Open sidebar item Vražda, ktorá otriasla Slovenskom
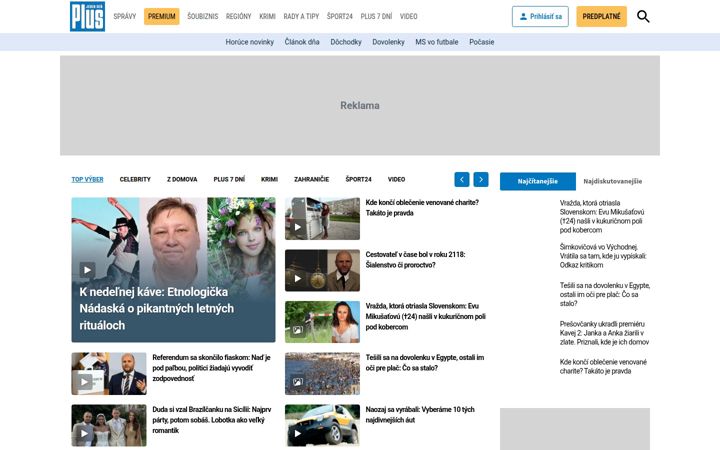Viewport: 720px width, 450px height. click(x=602, y=216)
